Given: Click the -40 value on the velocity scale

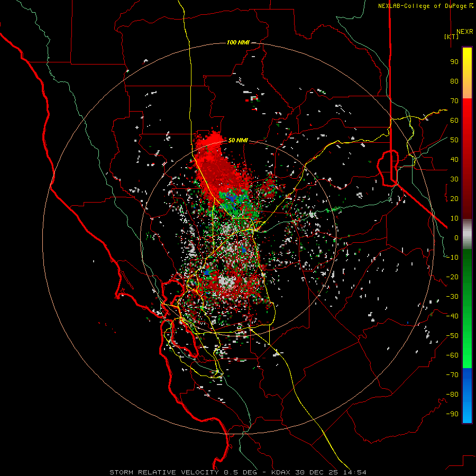Looking at the screenshot, I should coord(452,316).
